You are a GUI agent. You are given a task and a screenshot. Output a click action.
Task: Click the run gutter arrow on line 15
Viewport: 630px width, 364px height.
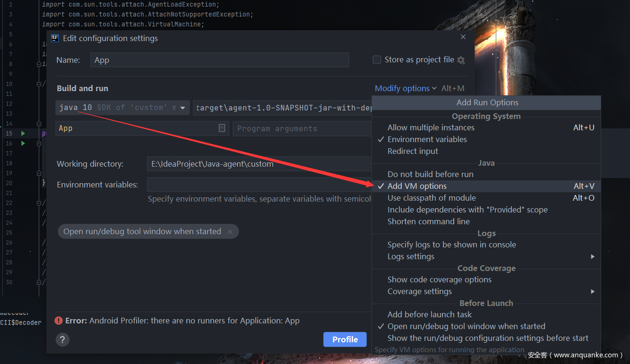(x=23, y=134)
